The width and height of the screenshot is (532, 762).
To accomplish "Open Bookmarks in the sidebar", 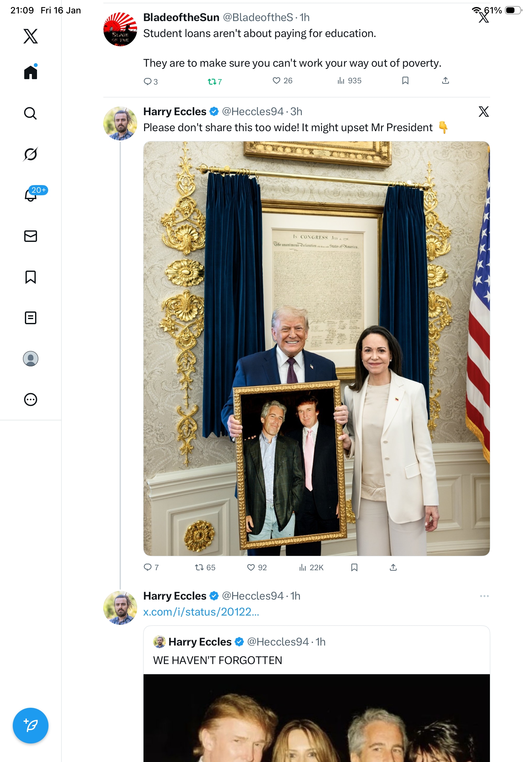I will coord(31,277).
